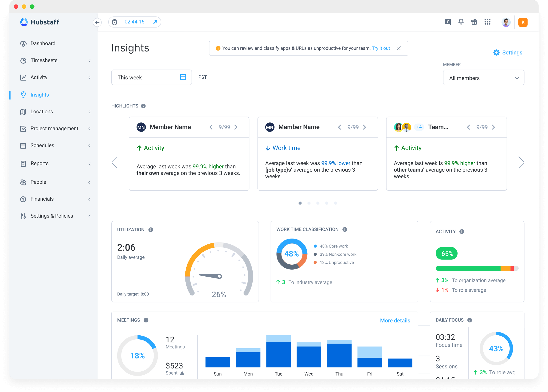Click the People icon in sidebar
Viewport: 548px width, 392px height.
[x=23, y=182]
